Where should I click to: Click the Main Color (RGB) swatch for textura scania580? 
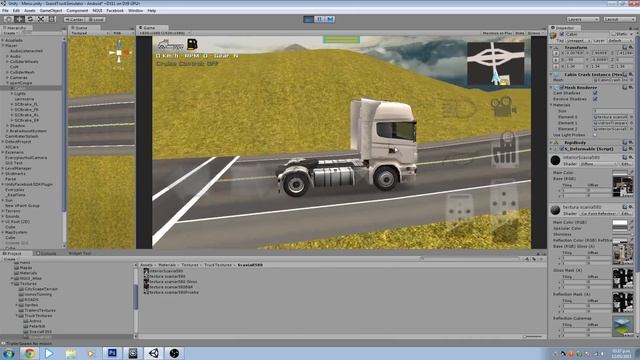coord(620,222)
